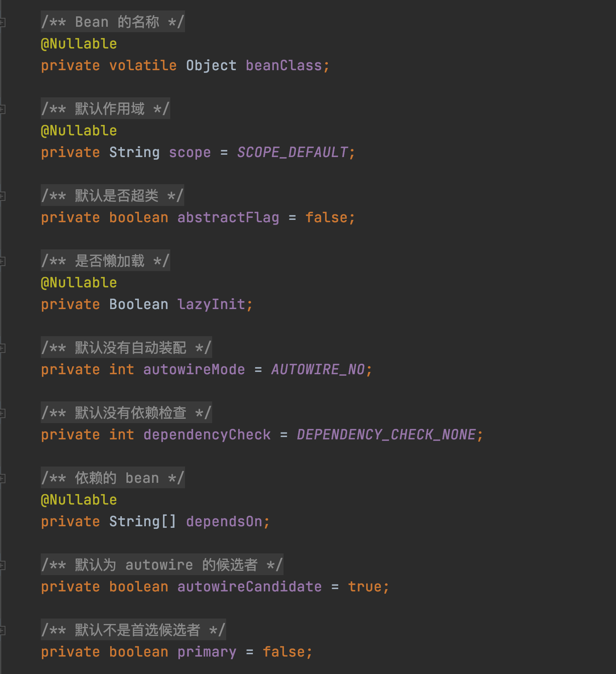Click the primary field name
This screenshot has height=674, width=616.
click(x=207, y=652)
